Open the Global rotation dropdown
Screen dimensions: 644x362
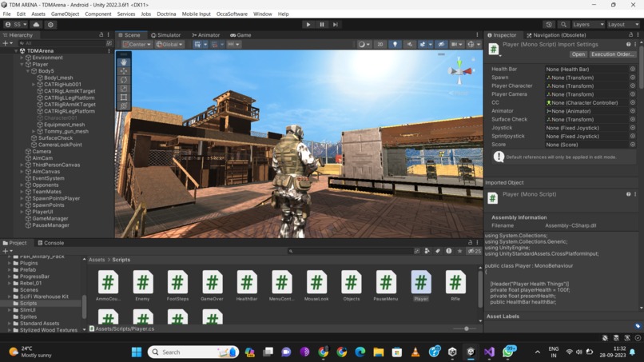pos(169,45)
